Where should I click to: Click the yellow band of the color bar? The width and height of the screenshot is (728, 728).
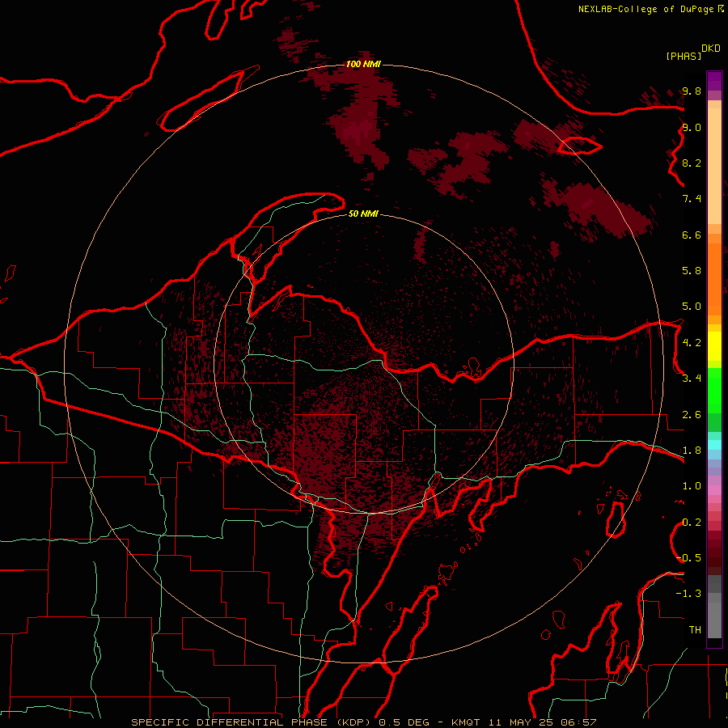pyautogui.click(x=714, y=346)
